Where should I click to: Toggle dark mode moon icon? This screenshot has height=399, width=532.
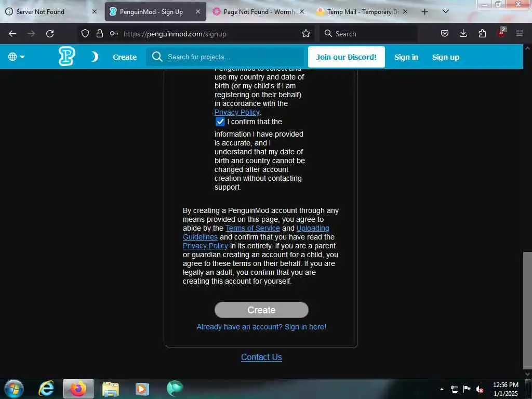point(95,57)
